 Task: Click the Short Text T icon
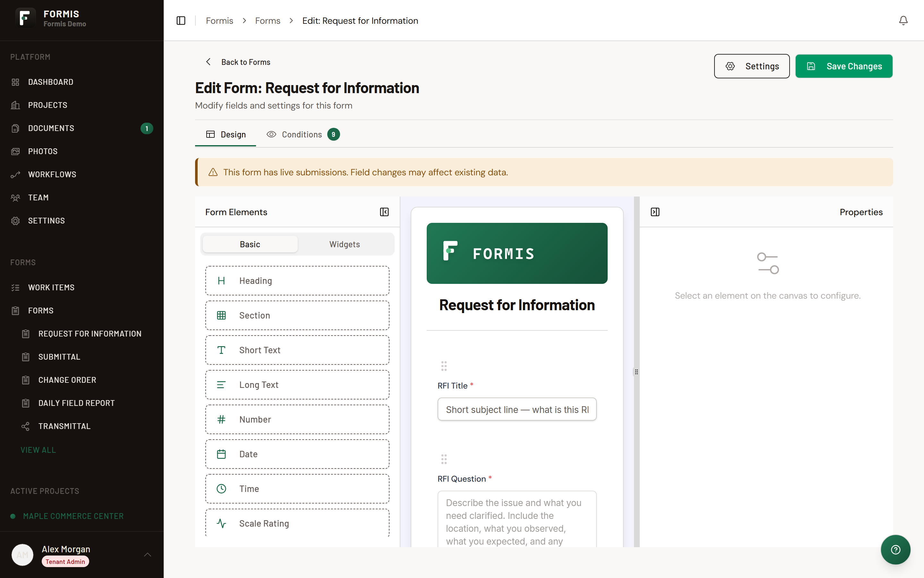(x=221, y=350)
